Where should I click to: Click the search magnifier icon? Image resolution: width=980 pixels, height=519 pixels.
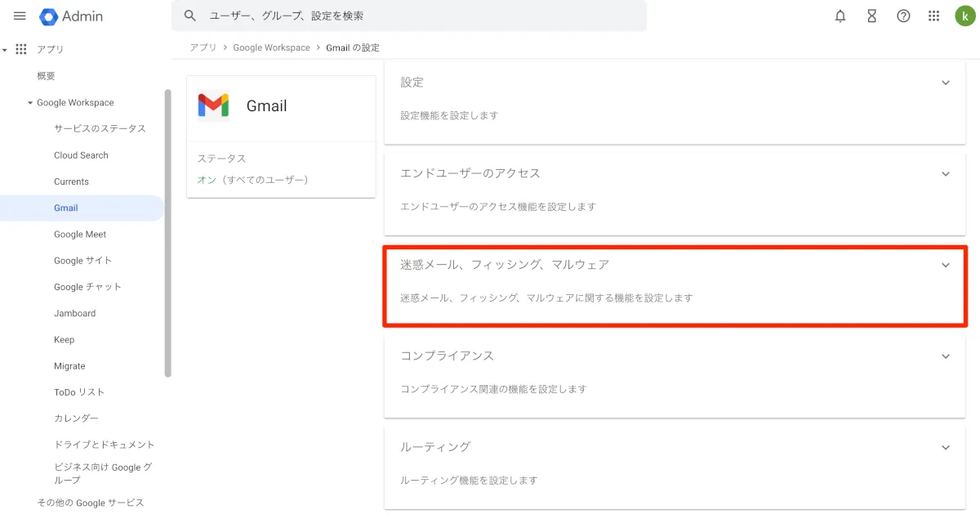click(x=190, y=16)
